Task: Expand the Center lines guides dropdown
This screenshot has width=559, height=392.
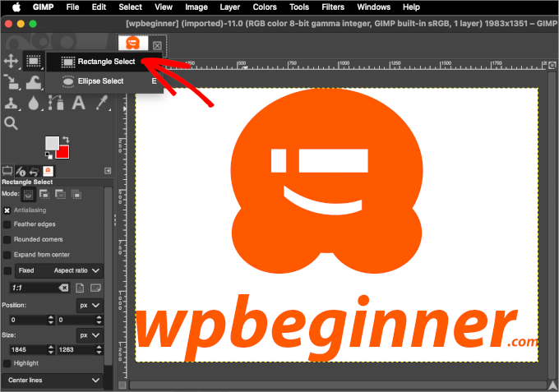Action: (53, 381)
